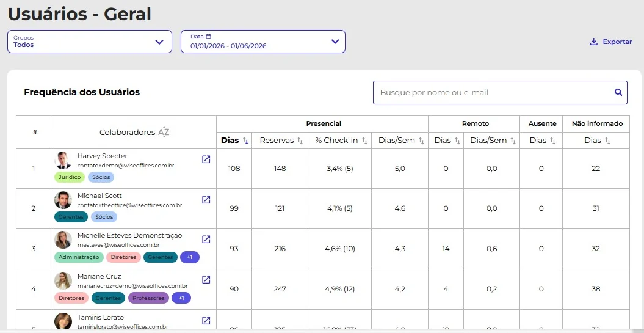
Task: Click Mariane Cruz's Gerentes tag
Action: (x=108, y=298)
